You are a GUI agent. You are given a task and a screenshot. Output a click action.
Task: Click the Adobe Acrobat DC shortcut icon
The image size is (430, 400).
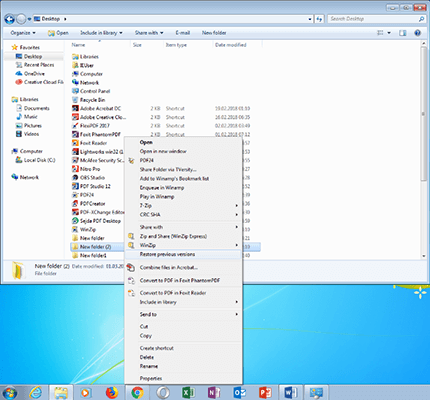(75, 108)
